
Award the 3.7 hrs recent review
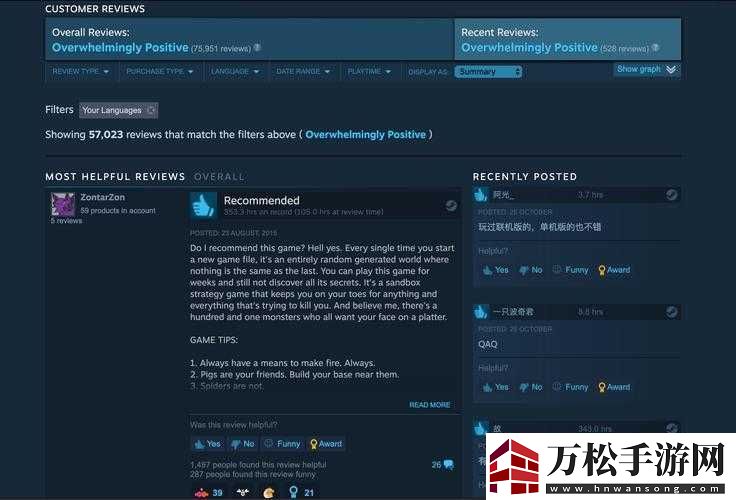[x=614, y=270]
